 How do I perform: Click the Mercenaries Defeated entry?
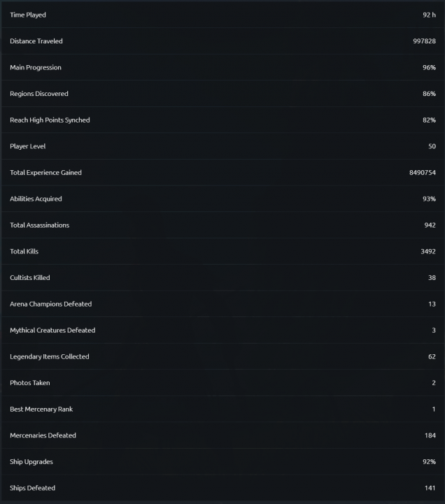click(x=43, y=435)
